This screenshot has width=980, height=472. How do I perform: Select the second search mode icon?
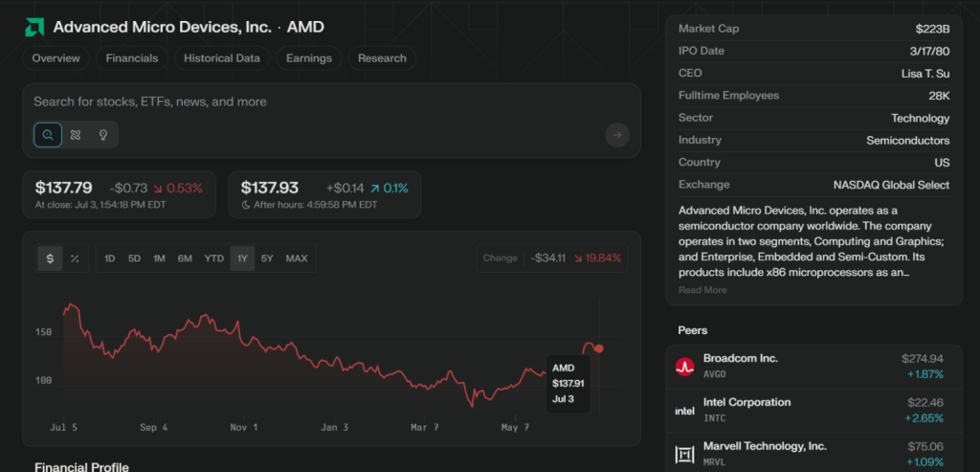76,135
